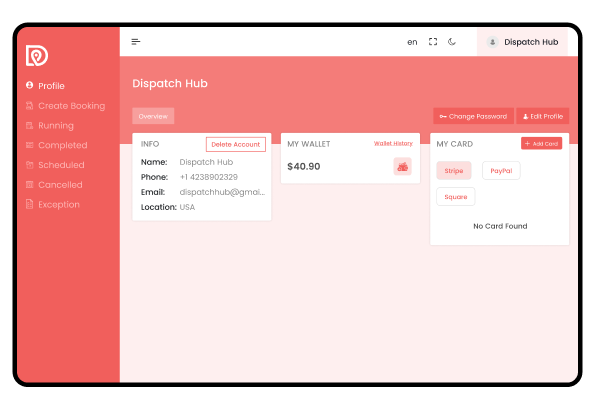The height and width of the screenshot is (410, 594).
Task: Open Scheduled bookings
Action: tap(55, 165)
